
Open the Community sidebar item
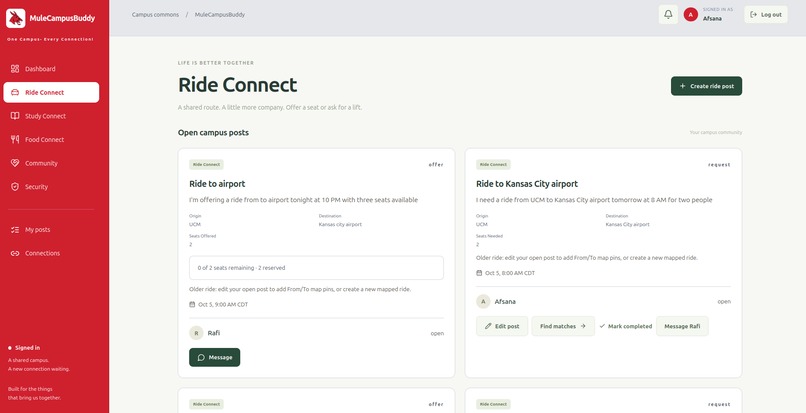51,163
